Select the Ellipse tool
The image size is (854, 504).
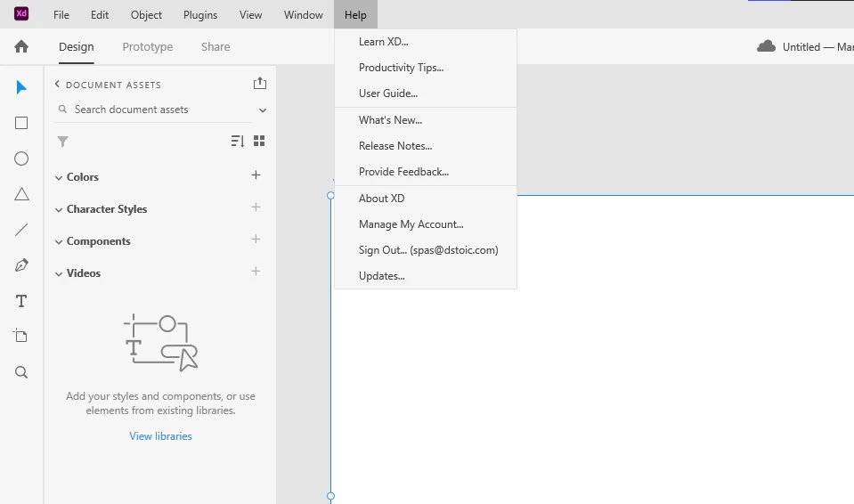click(21, 159)
